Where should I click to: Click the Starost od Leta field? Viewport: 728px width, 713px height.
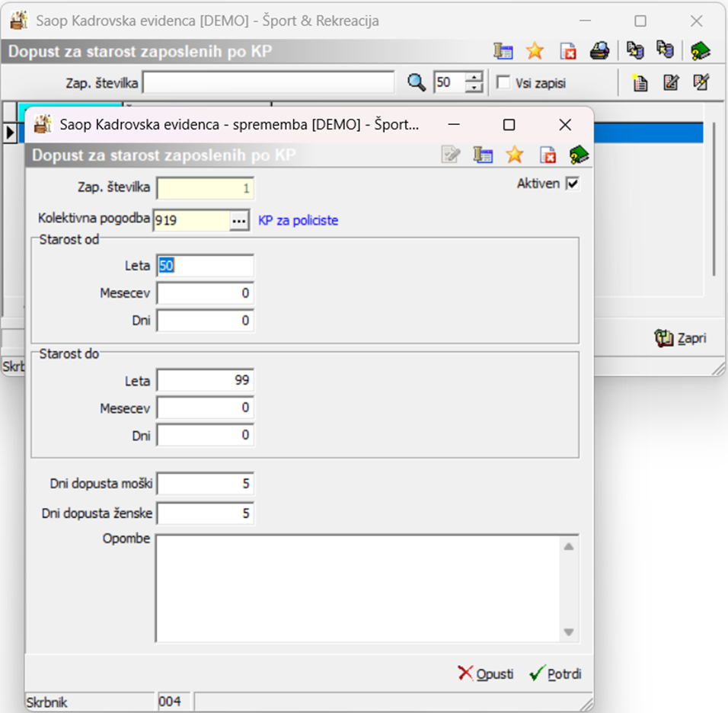click(205, 266)
